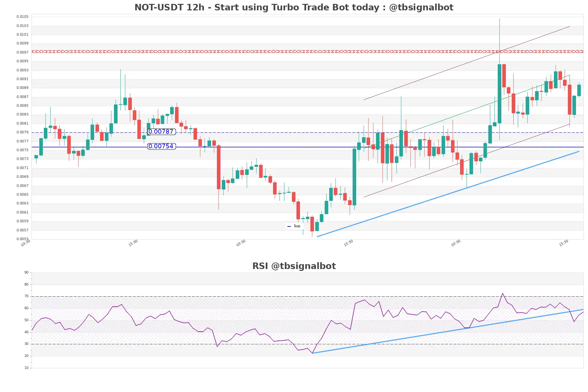This screenshot has width=588, height=392.
Task: Click the 0.0065 price axis label
Action: (22, 194)
